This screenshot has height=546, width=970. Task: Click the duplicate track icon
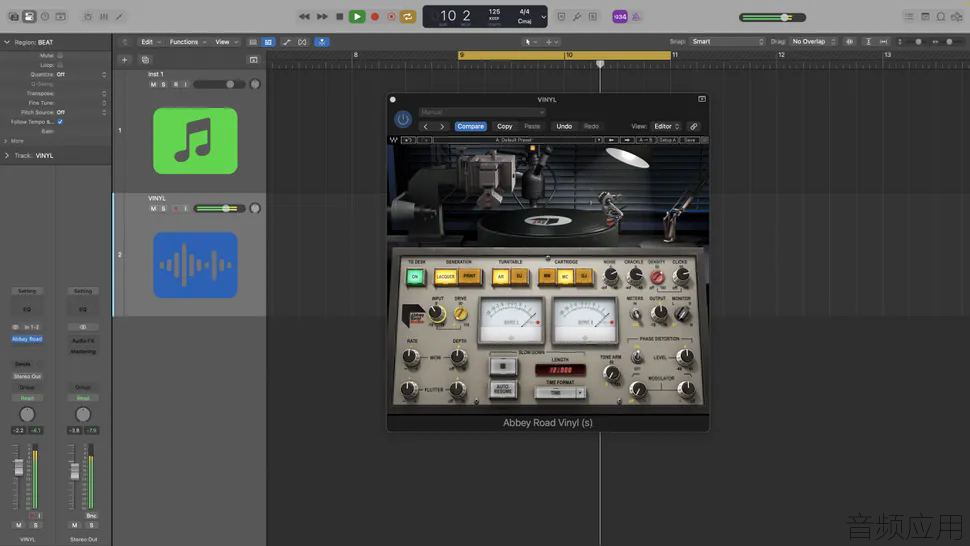(145, 60)
